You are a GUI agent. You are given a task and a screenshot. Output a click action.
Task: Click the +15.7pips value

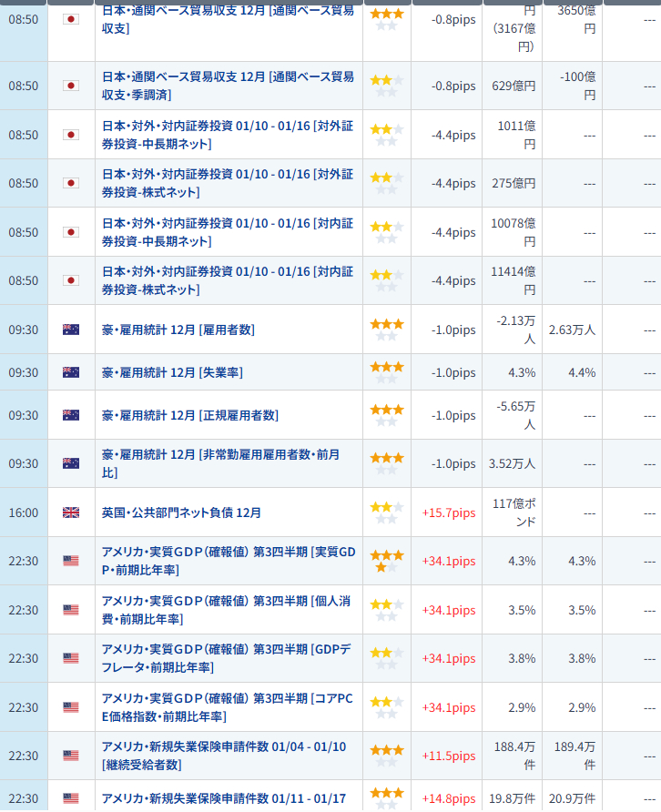coord(448,513)
